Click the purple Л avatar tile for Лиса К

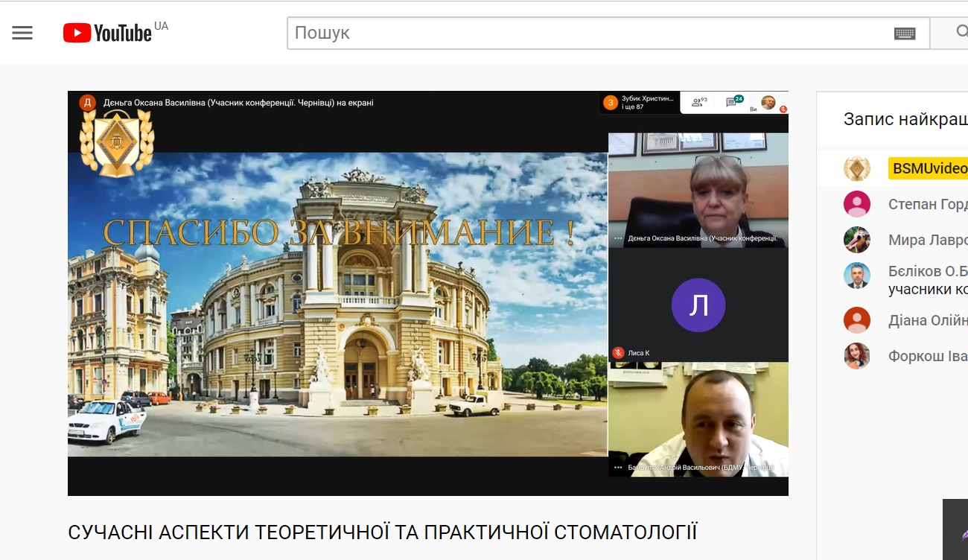pos(698,305)
